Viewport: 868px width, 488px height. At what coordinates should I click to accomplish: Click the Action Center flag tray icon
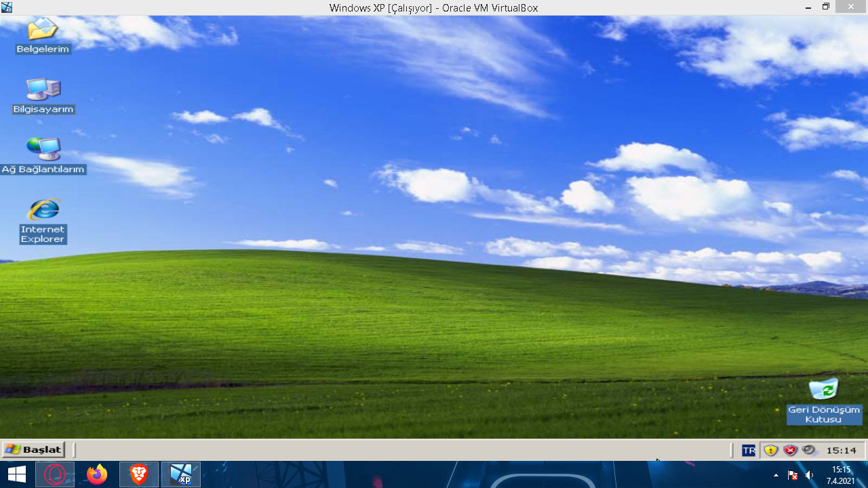coord(792,475)
